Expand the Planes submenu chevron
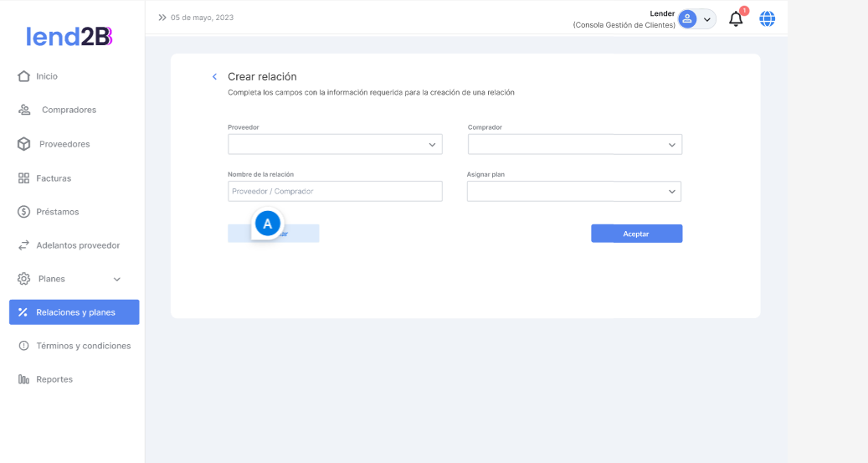 (x=117, y=279)
